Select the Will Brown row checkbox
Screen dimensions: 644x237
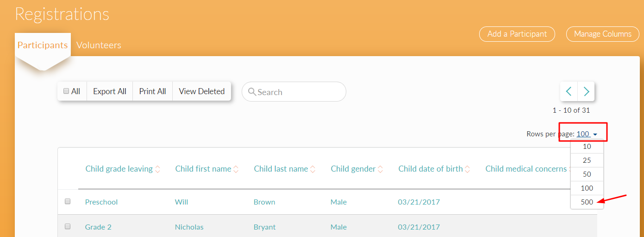pos(68,202)
